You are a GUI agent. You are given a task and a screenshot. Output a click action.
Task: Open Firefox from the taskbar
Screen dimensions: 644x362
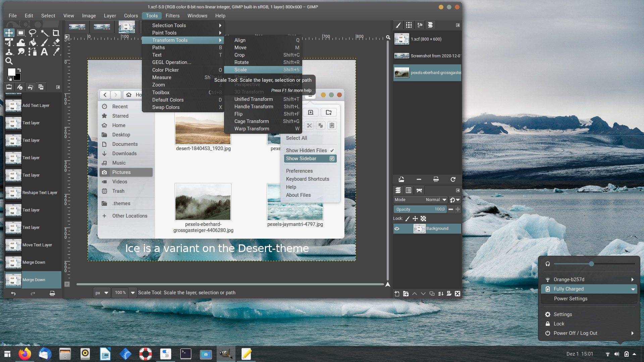pyautogui.click(x=24, y=354)
